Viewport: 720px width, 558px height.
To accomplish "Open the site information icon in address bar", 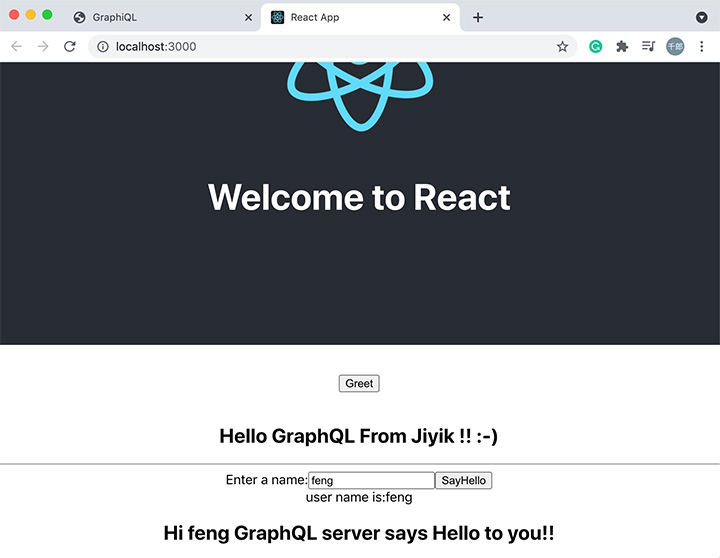I will (103, 46).
